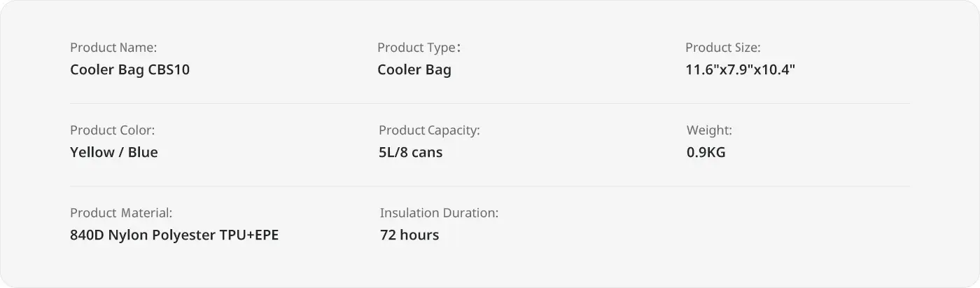Select the 5L/8 cans capacity value
Screen dimensions: 980x288
(410, 153)
